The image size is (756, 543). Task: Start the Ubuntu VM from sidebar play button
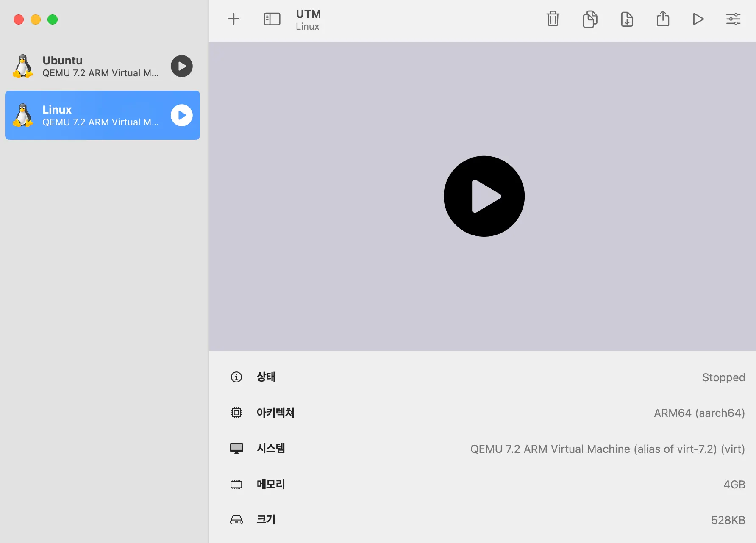182,66
